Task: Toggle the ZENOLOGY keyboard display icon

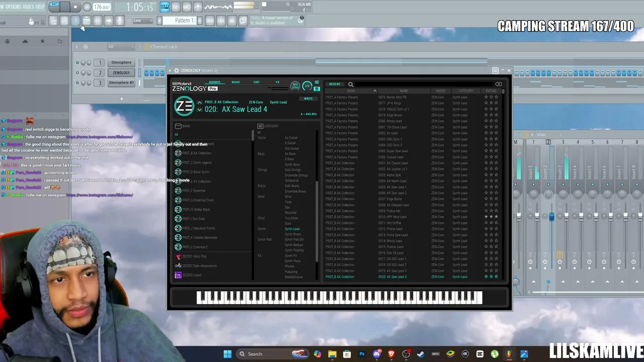Action: [316, 88]
